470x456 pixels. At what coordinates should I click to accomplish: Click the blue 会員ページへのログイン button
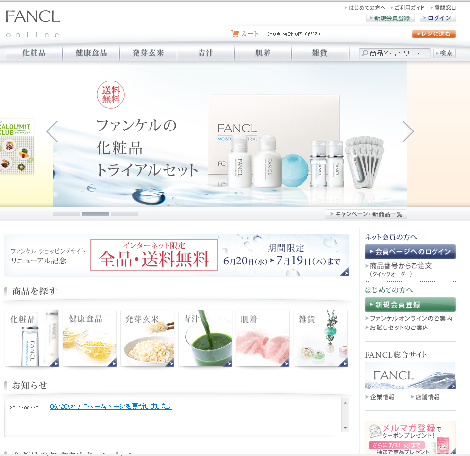click(x=410, y=252)
